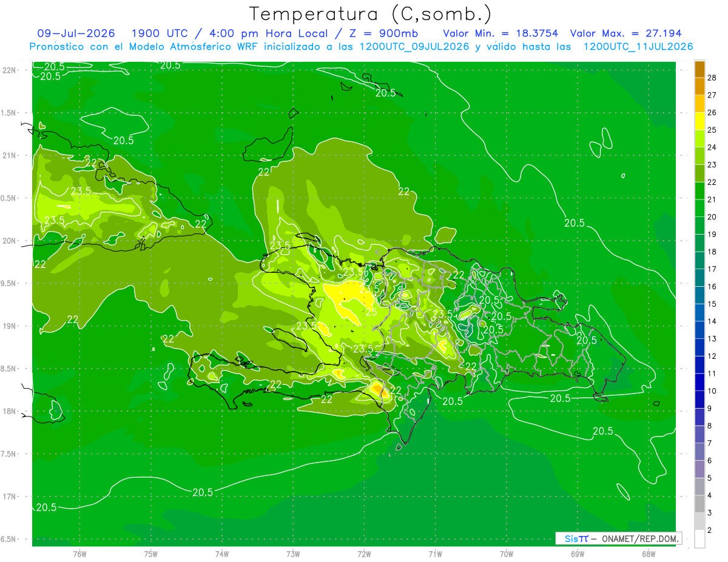The image size is (728, 562).
Task: Click the '69W' longitude axis label
Action: point(577,554)
